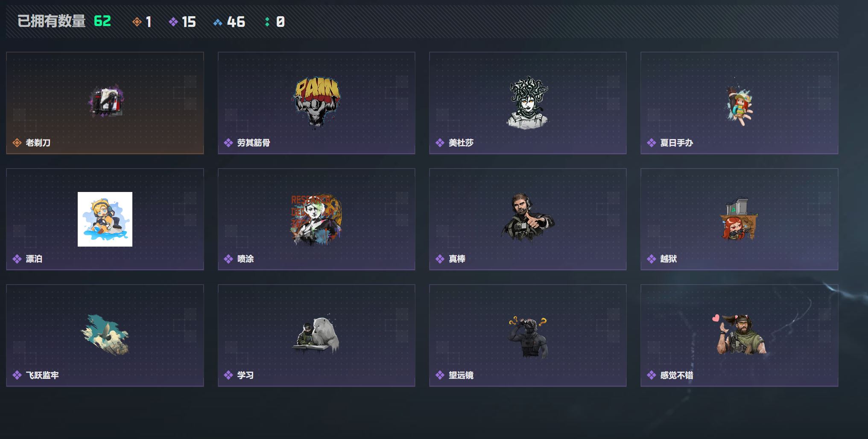
Task: Choose the 望远镜 binoculars soldier icon
Action: tap(528, 337)
